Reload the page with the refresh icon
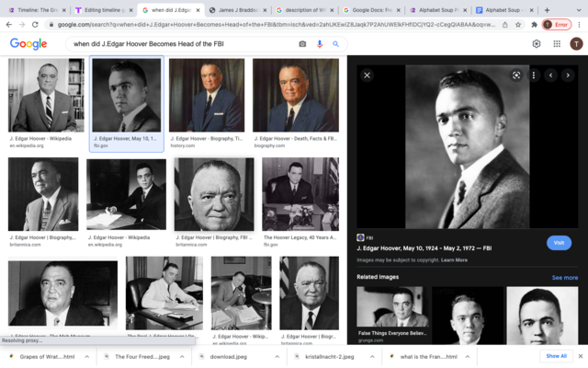The image size is (588, 368). [x=35, y=25]
